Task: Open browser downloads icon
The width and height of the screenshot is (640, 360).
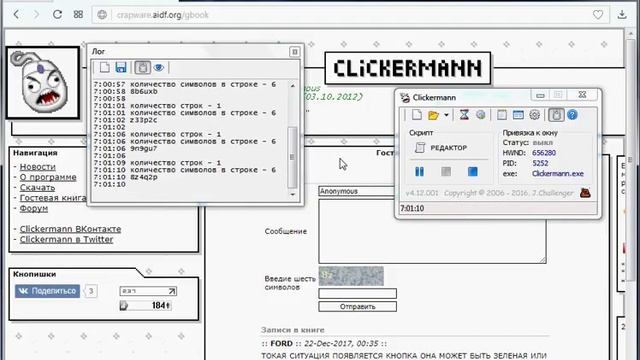Action: click(622, 15)
